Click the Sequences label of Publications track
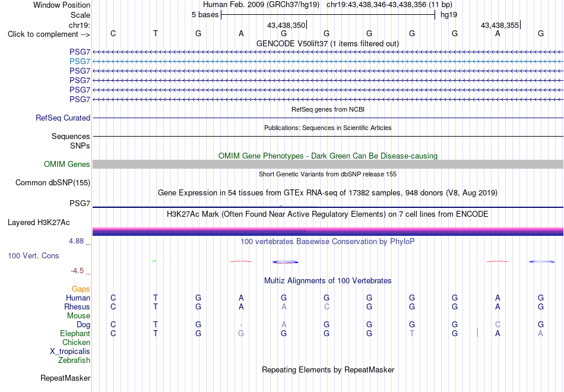 point(71,136)
